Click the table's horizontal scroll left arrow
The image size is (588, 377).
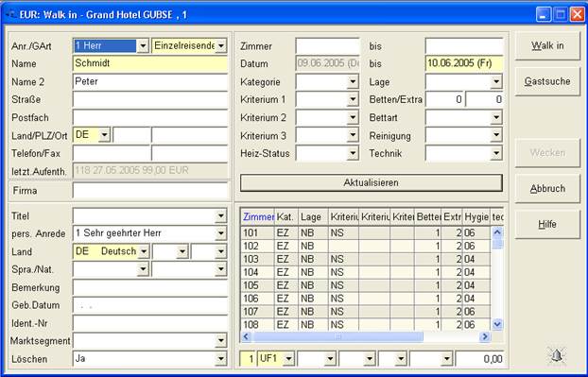click(246, 336)
